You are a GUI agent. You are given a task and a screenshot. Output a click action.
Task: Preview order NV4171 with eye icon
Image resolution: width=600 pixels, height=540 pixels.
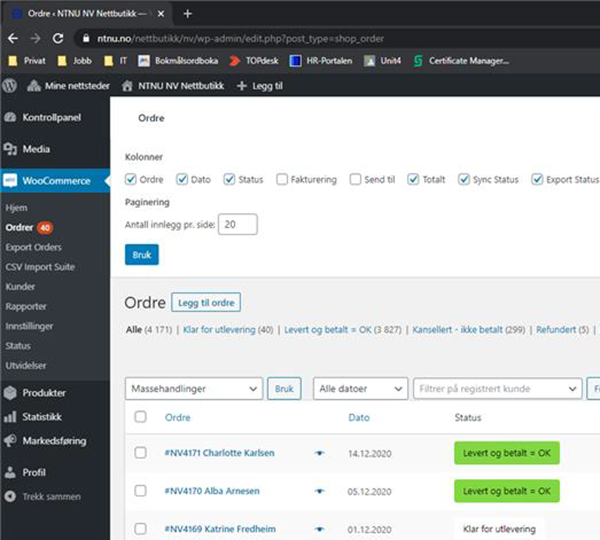click(320, 453)
